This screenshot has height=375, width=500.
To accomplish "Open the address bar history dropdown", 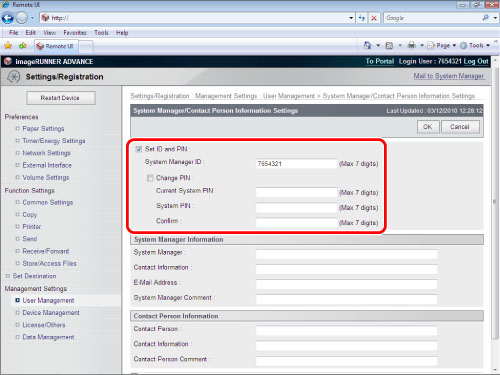I will pyautogui.click(x=351, y=18).
